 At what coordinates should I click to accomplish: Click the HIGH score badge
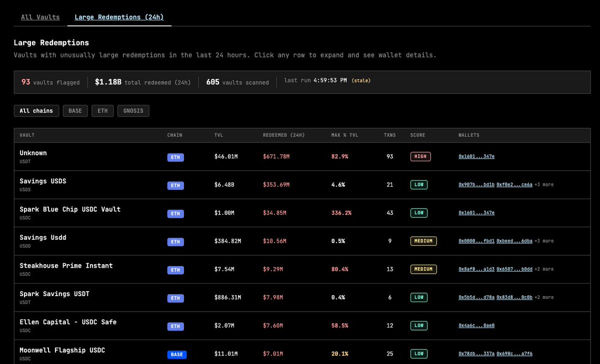pos(420,157)
